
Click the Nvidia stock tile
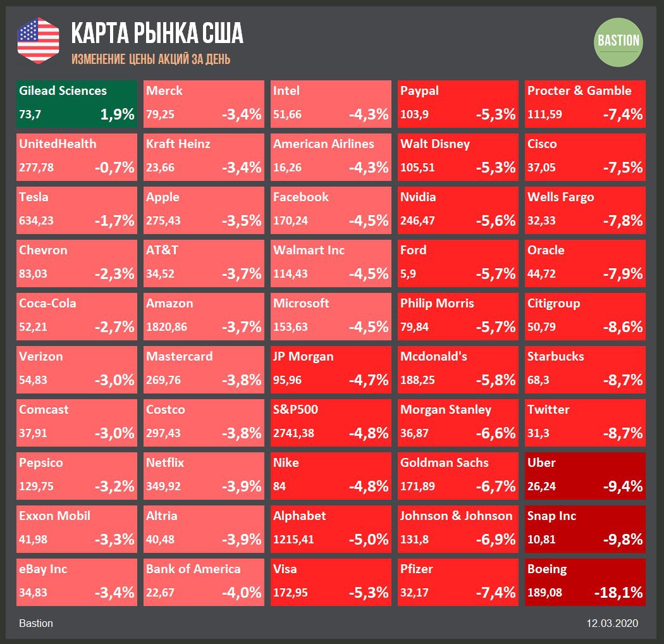tap(458, 210)
